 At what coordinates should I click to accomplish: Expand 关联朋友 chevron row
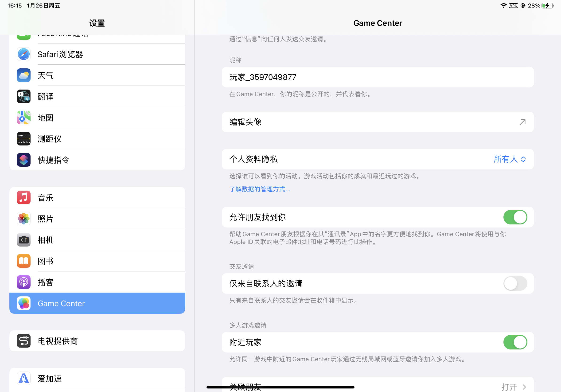coord(378,385)
